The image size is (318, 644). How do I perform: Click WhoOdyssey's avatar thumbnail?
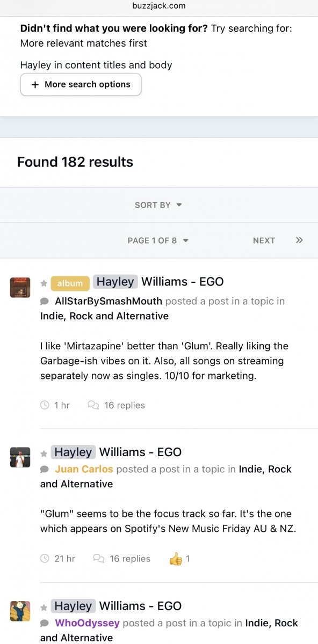pos(20,611)
